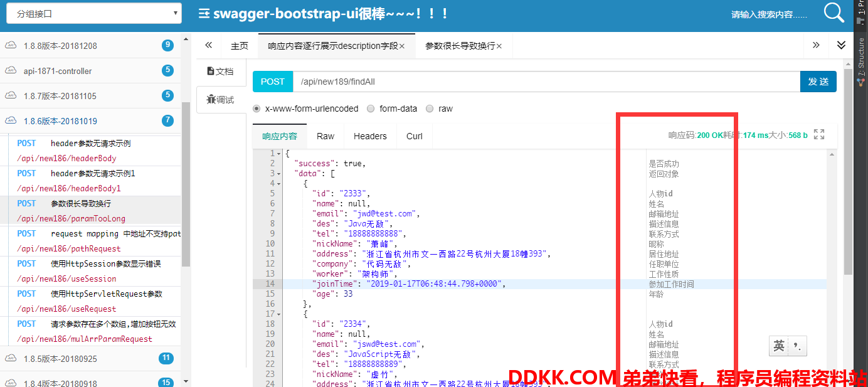This screenshot has width=868, height=387.
Task: Open the header参数无请求示例 API link
Action: 91,143
